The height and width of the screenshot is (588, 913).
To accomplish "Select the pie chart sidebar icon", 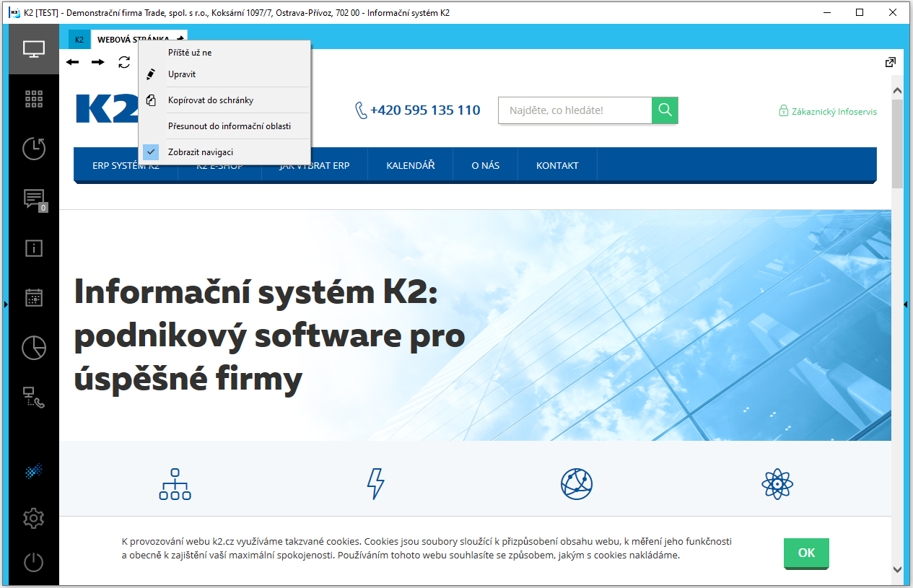I will click(x=33, y=348).
